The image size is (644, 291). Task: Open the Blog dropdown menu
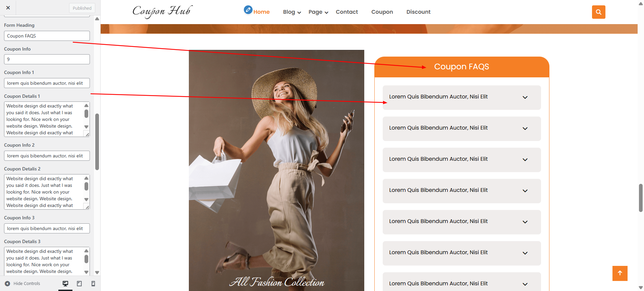click(x=292, y=12)
